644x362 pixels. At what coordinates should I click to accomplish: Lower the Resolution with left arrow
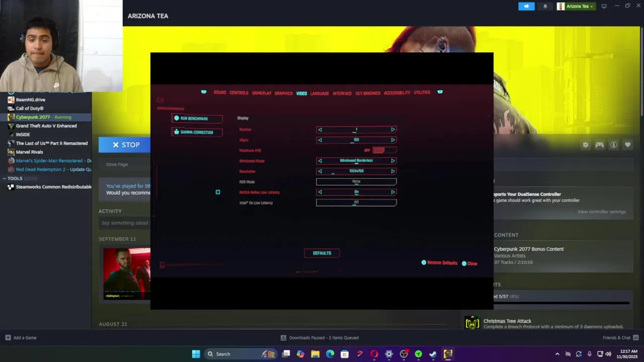[x=319, y=171]
